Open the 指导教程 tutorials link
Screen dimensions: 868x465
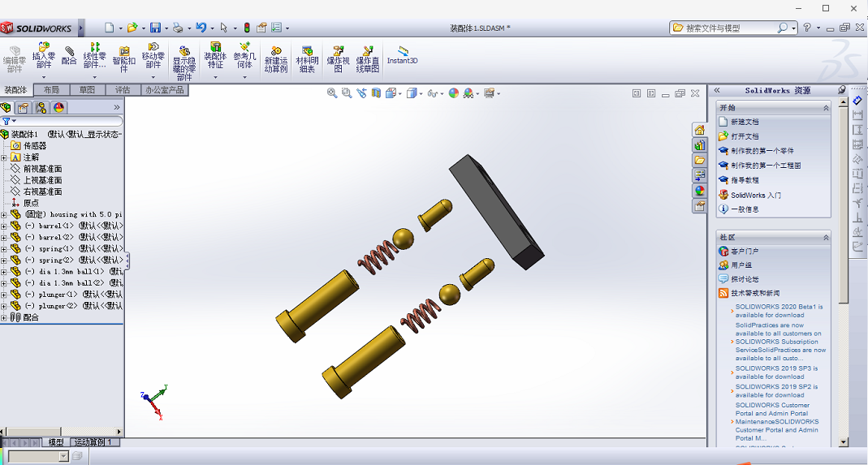(745, 180)
